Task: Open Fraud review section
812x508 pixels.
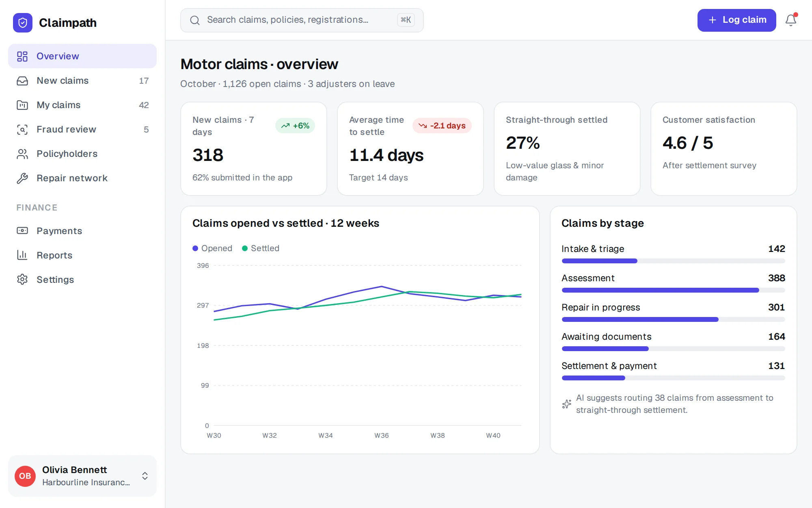Action: (82, 129)
